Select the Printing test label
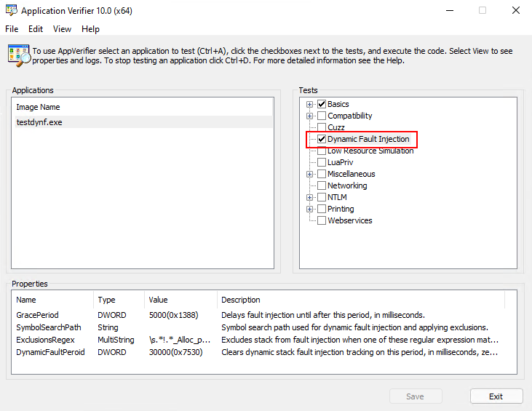This screenshot has width=532, height=411. pyautogui.click(x=341, y=209)
